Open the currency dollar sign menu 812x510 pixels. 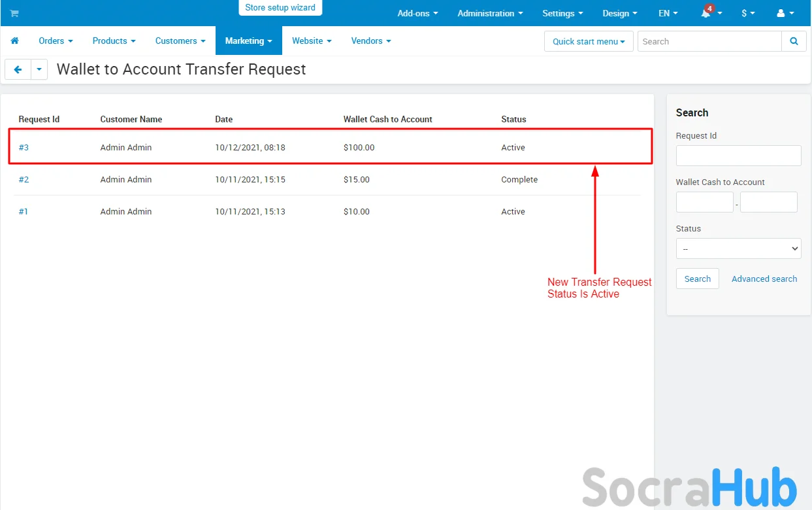click(747, 13)
